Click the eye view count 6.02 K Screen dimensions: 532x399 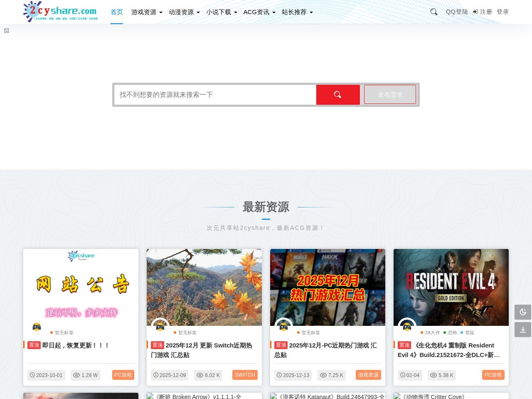click(209, 375)
